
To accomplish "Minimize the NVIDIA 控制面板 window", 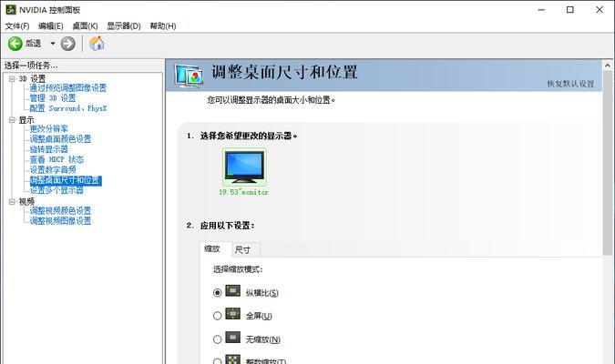I will click(x=541, y=9).
